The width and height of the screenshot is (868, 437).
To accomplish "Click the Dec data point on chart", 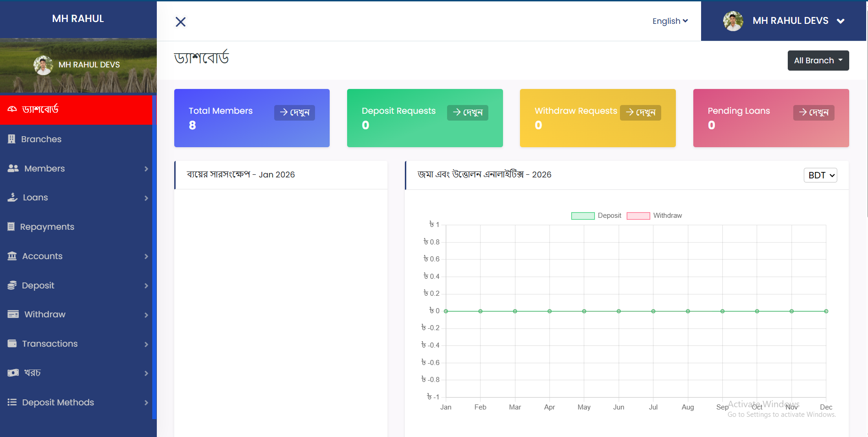I will pyautogui.click(x=826, y=311).
